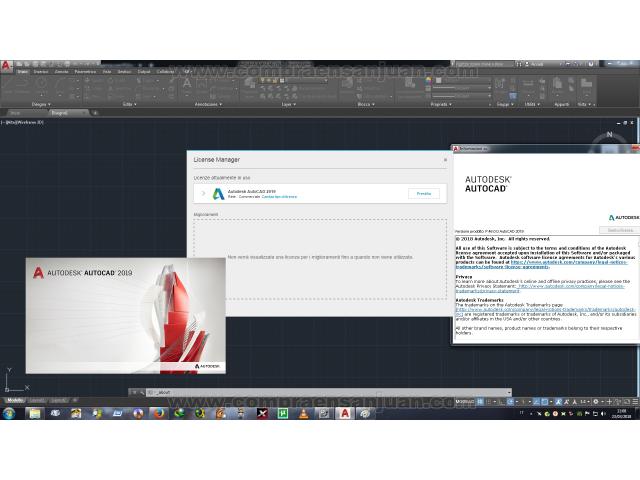Open the status bar customization menu icon
The image size is (640, 480).
(x=635, y=402)
